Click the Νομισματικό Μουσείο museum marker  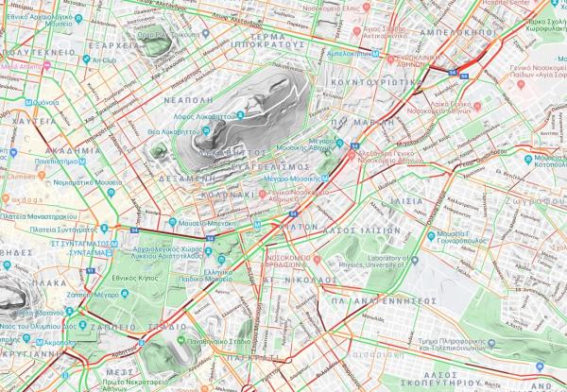coord(111,192)
